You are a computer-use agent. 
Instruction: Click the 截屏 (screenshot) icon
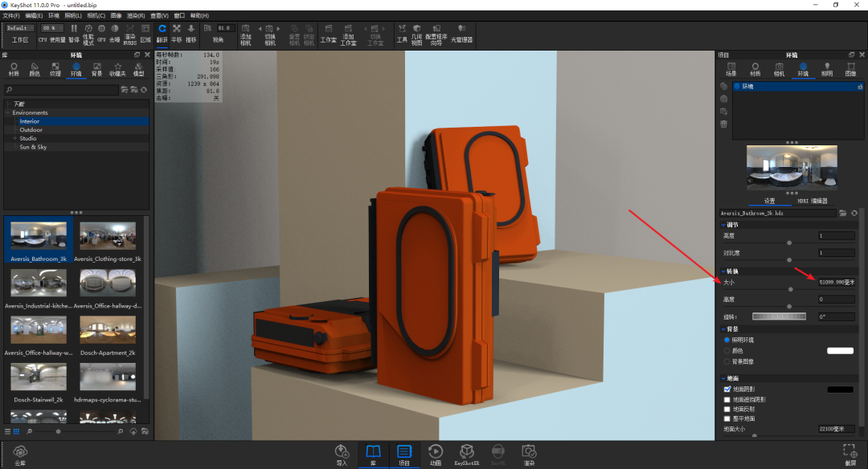click(850, 454)
